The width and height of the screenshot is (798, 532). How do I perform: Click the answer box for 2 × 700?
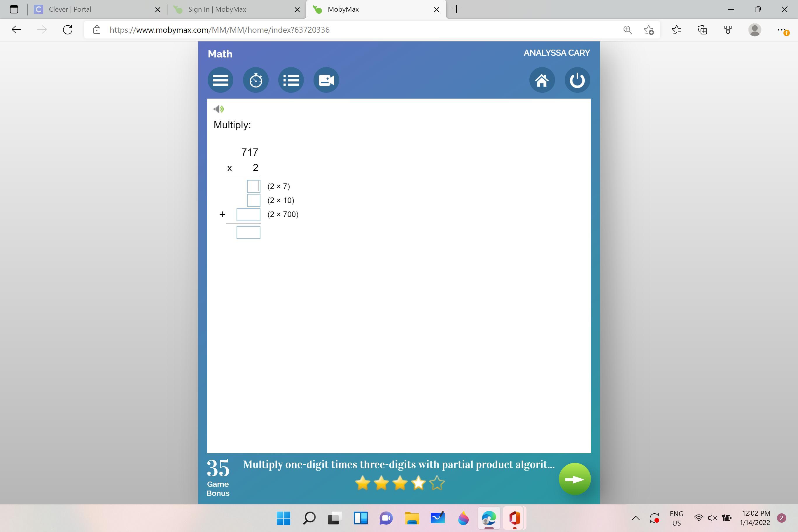pyautogui.click(x=248, y=214)
